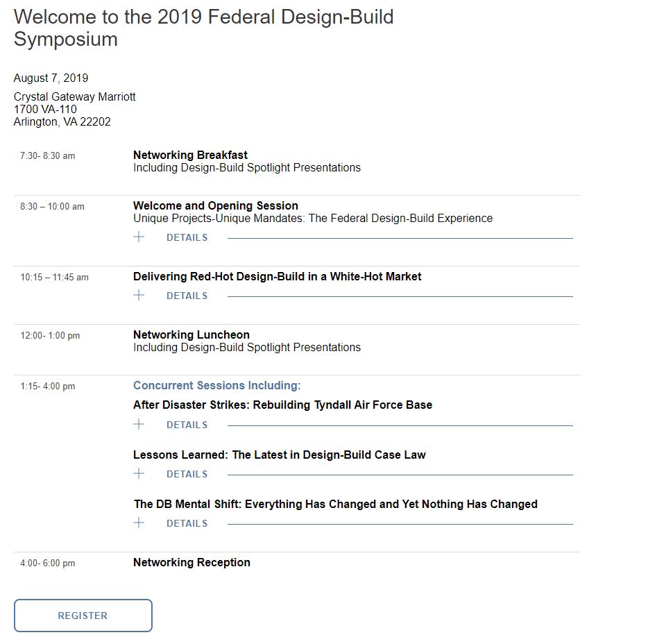Expand DETAILS for Welcome and Opening Session
The width and height of the screenshot is (666, 644).
pyautogui.click(x=187, y=238)
